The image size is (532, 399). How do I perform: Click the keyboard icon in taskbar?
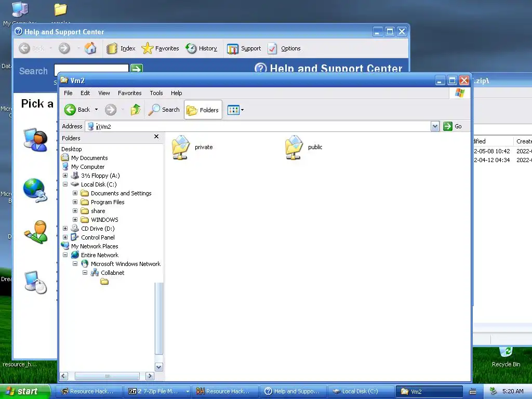tap(473, 392)
